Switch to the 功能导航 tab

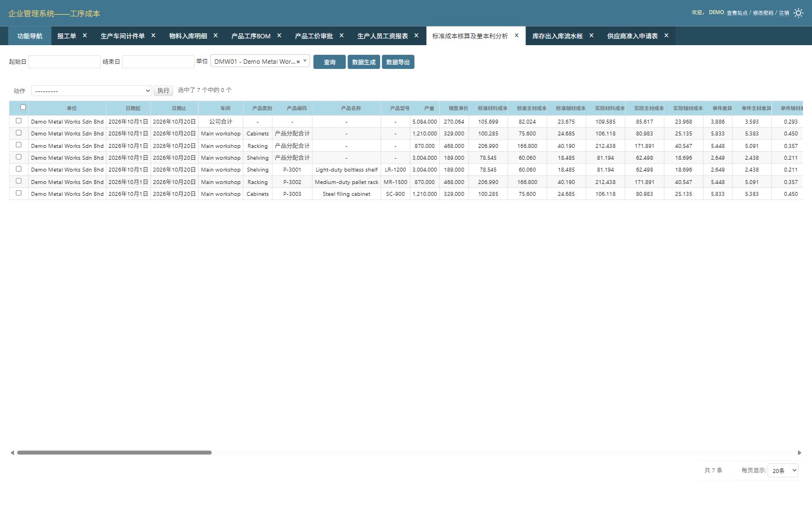click(30, 36)
